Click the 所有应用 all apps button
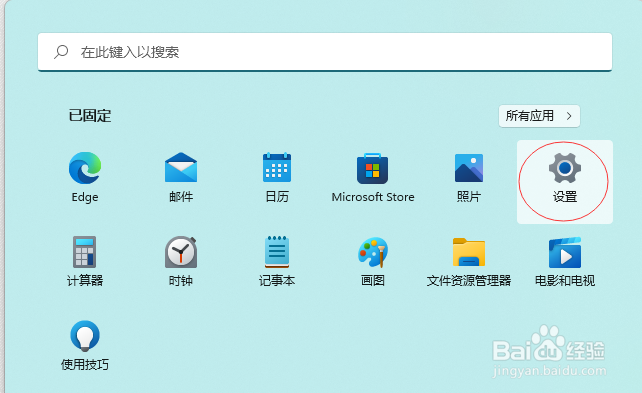 pos(539,116)
